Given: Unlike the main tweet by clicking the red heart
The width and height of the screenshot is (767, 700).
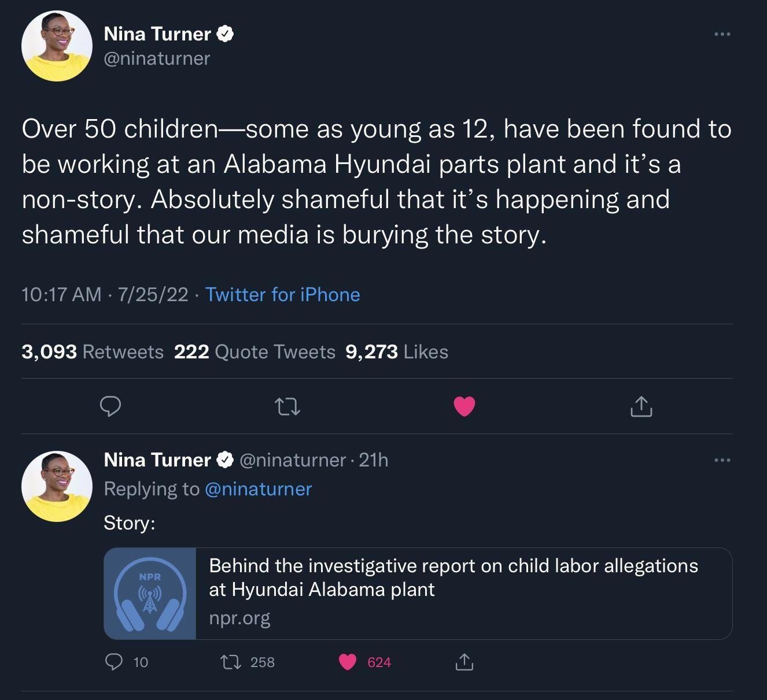Looking at the screenshot, I should pos(464,406).
